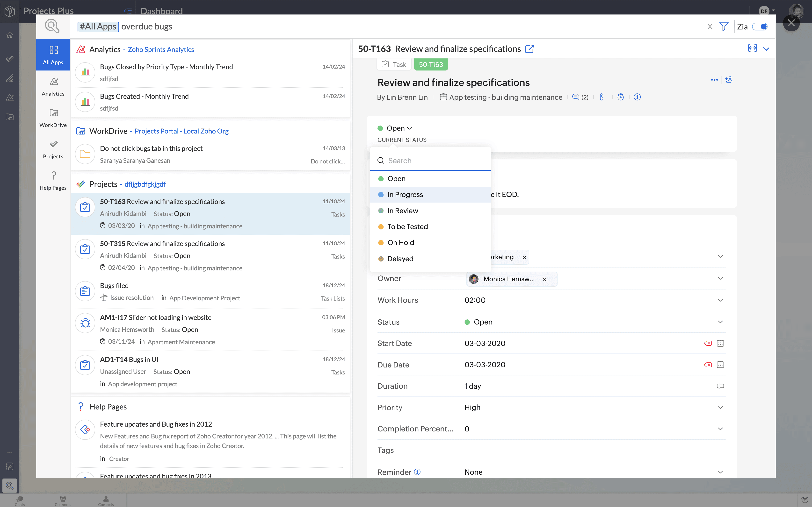
Task: Click Projects Portal - Local Zoho Org link
Action: click(x=181, y=131)
